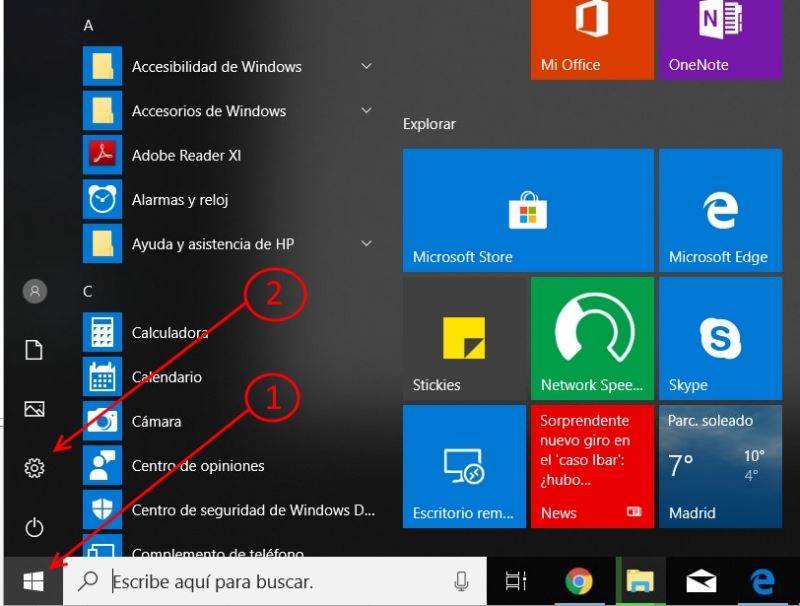Click the power icon

click(x=34, y=527)
